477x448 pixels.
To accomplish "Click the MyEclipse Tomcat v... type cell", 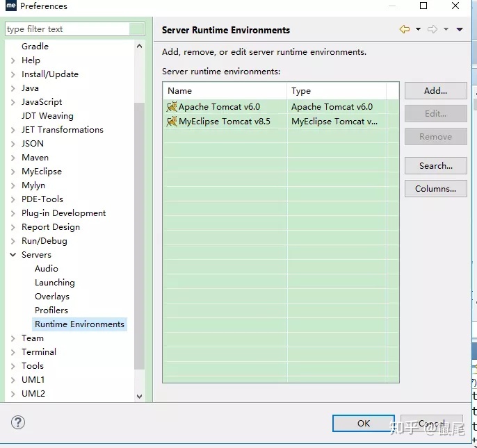I will pyautogui.click(x=337, y=122).
